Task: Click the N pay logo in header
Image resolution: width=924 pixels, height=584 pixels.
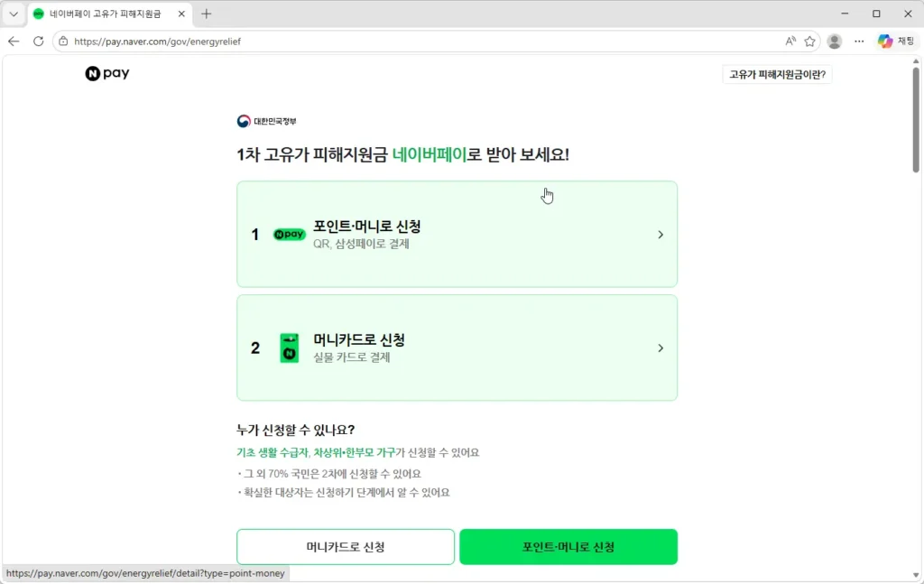Action: (107, 74)
